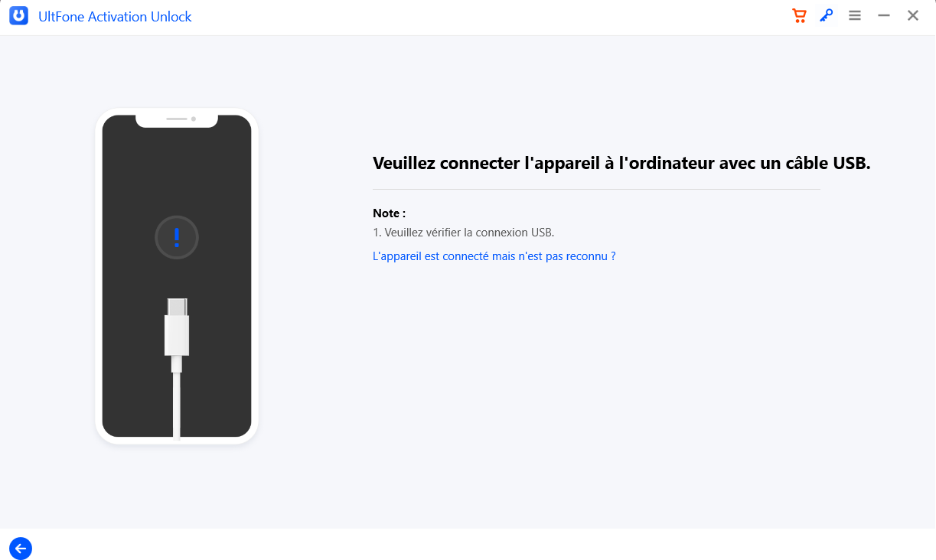Viewport: 936px width, 560px height.
Task: Select the 'UltFone Activation Unlock' title text
Action: (115, 16)
